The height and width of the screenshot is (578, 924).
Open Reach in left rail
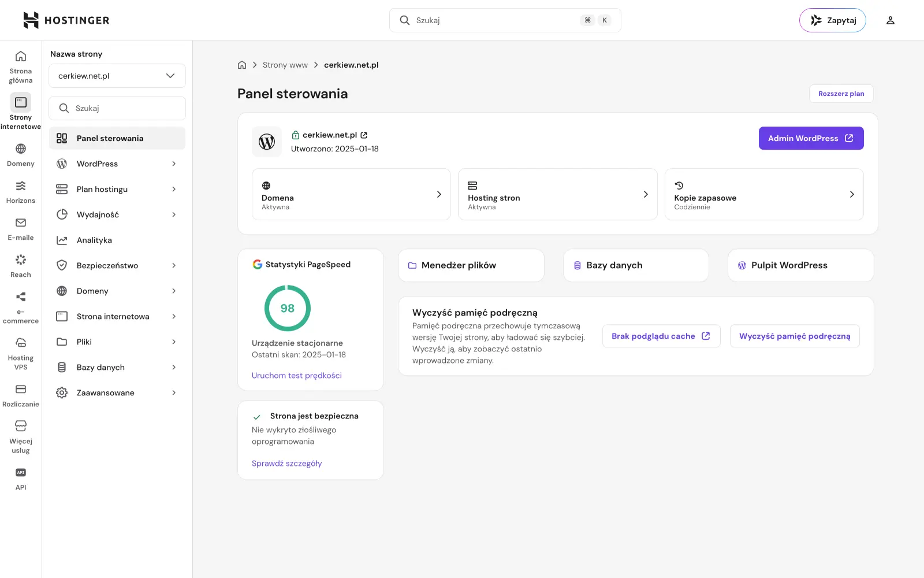(21, 266)
